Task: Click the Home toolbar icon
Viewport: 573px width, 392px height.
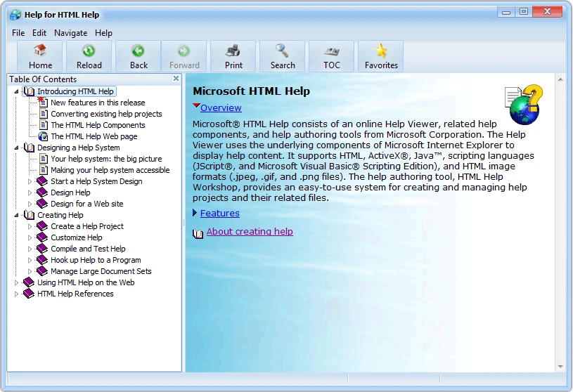Action: (x=40, y=56)
